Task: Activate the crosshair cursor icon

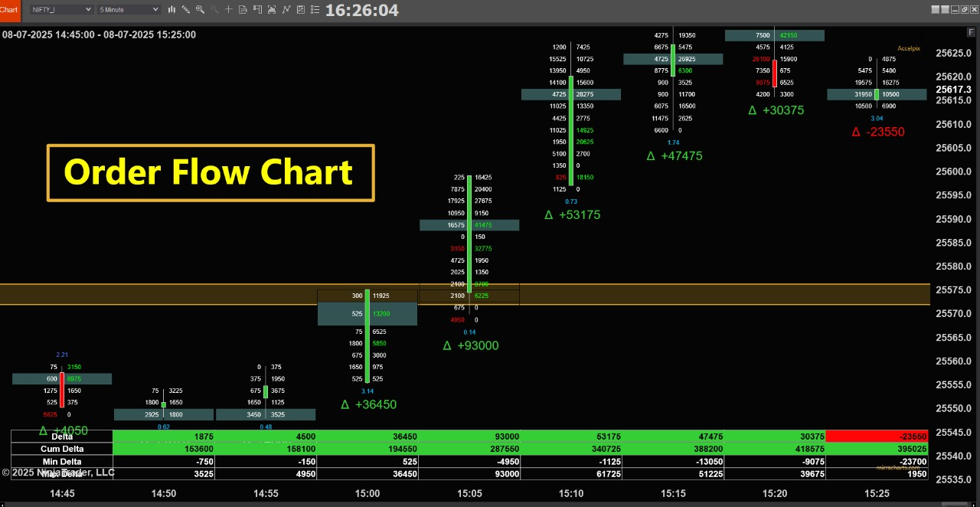Action: point(228,9)
